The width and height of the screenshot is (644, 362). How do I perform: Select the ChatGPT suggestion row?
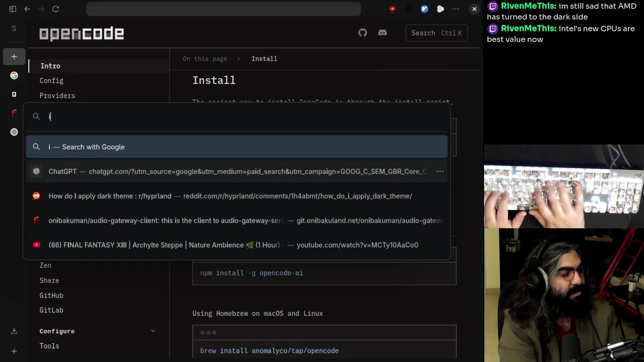[x=236, y=171]
